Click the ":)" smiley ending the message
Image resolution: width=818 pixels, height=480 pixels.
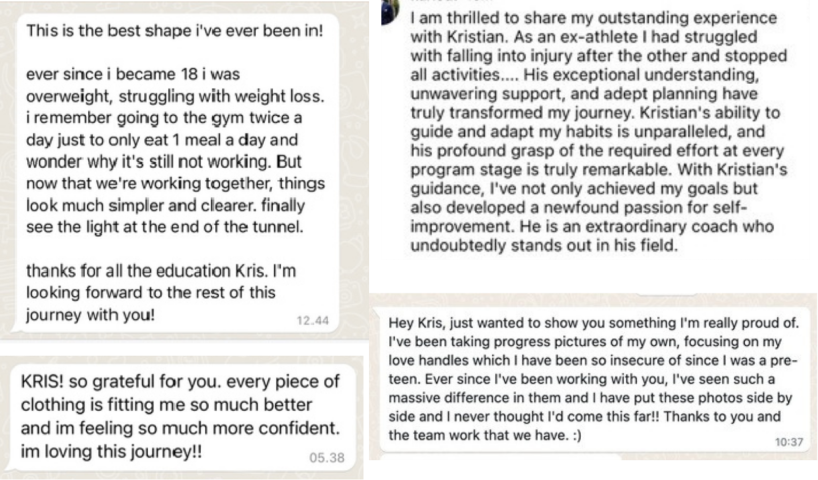(x=576, y=435)
